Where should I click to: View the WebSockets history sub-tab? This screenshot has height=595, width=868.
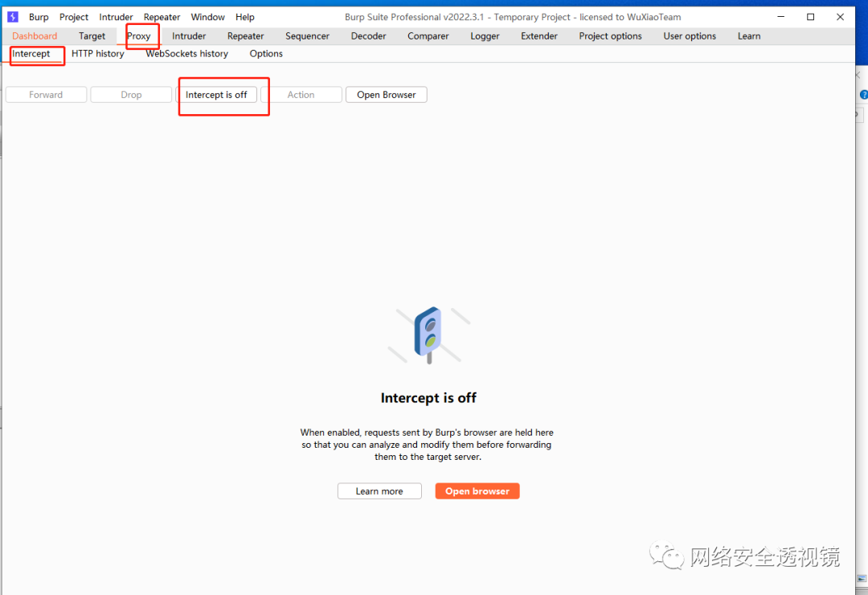pos(186,54)
